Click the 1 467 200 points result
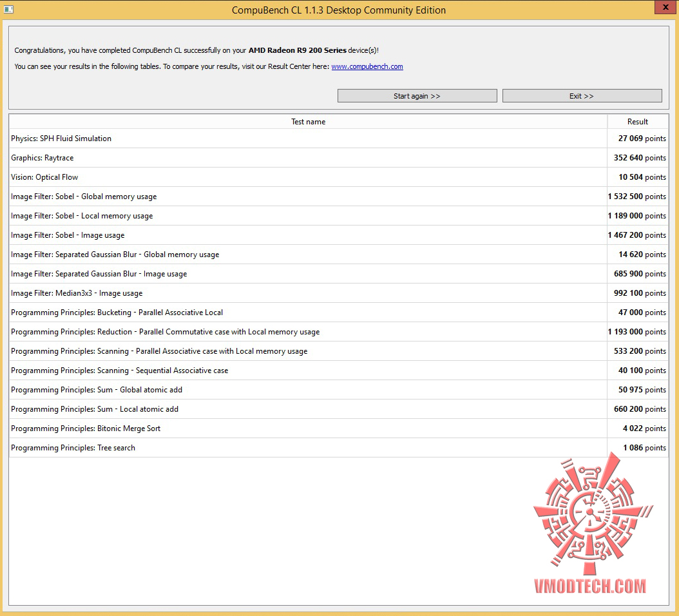The height and width of the screenshot is (616, 679). pyautogui.click(x=637, y=235)
